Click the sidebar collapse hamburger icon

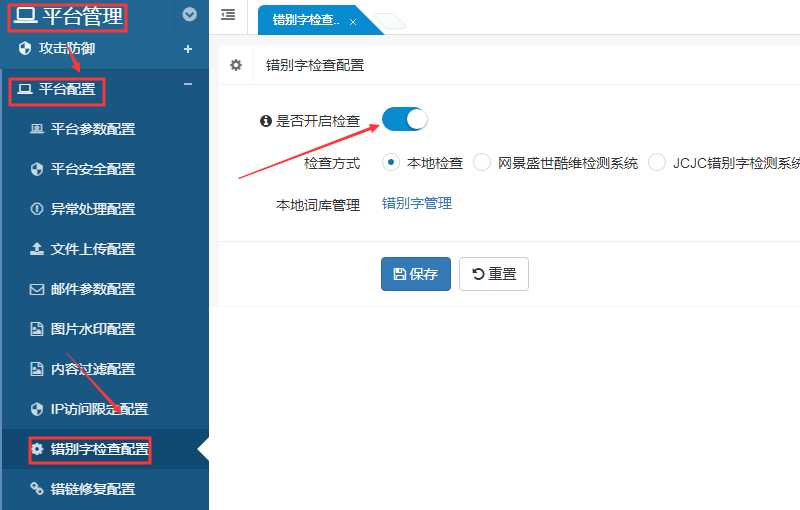click(228, 15)
